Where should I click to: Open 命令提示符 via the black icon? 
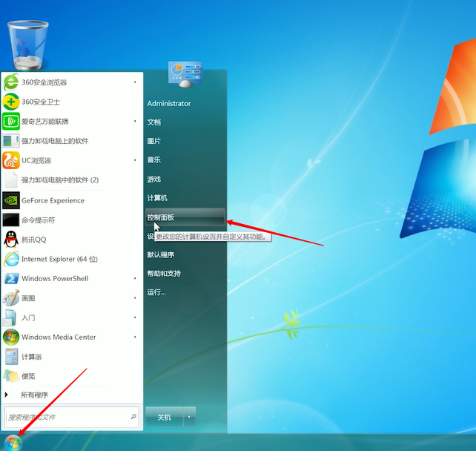pyautogui.click(x=11, y=220)
